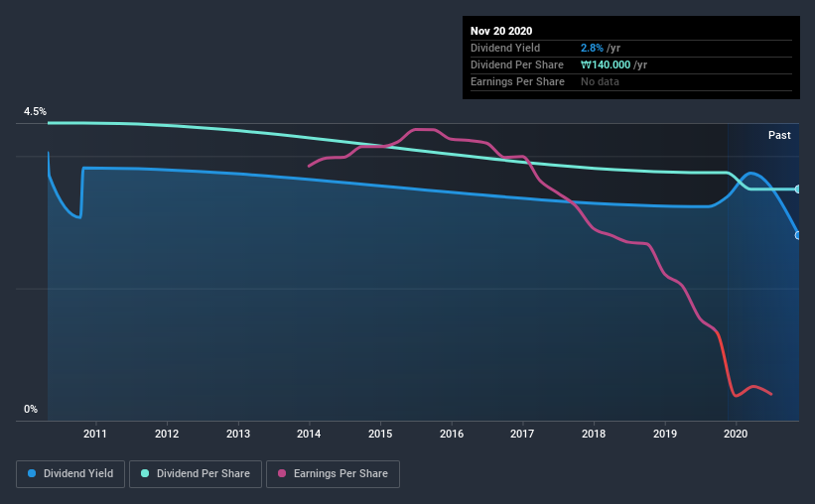The width and height of the screenshot is (815, 504).
Task: Click the Nov 20 2020 tooltip date
Action: 501,31
